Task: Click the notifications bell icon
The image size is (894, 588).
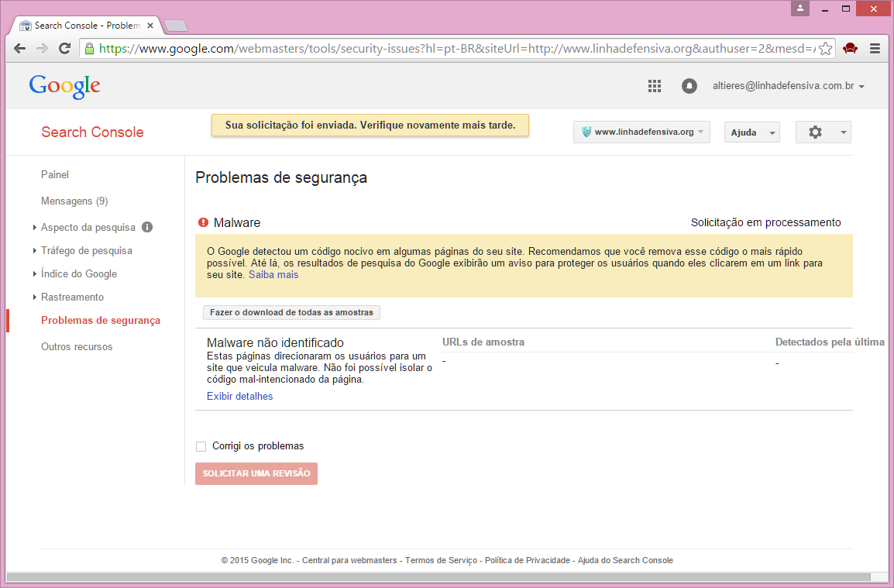Action: point(689,86)
